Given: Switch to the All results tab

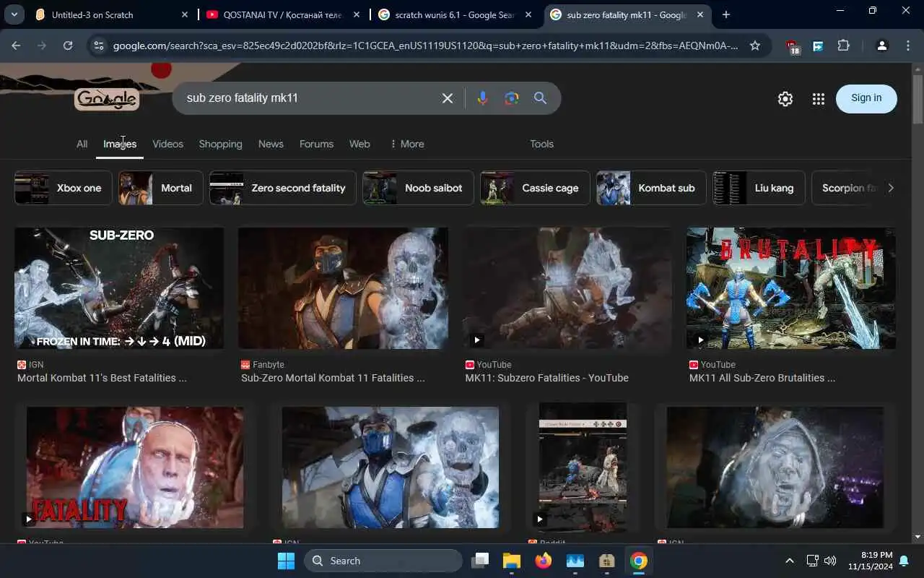Looking at the screenshot, I should click(x=82, y=144).
